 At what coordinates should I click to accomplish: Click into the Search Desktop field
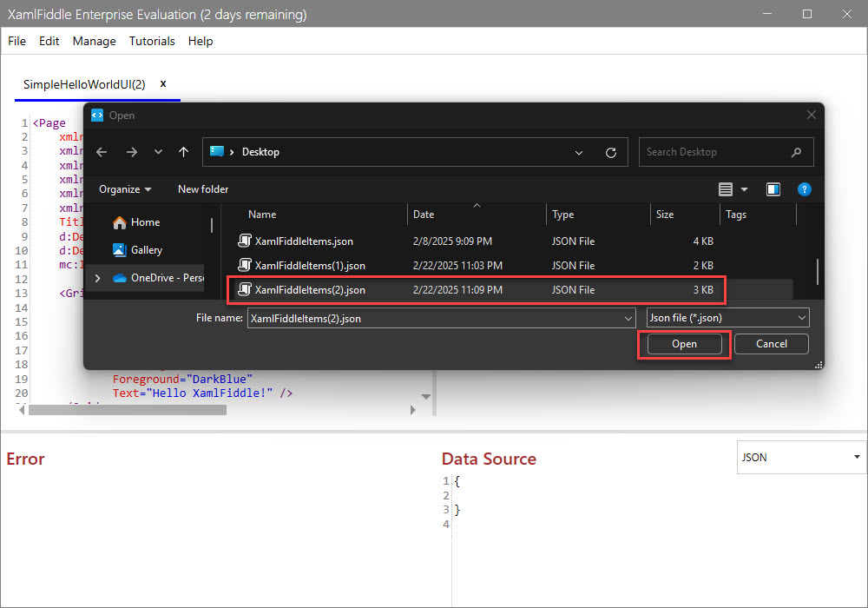[x=726, y=152]
